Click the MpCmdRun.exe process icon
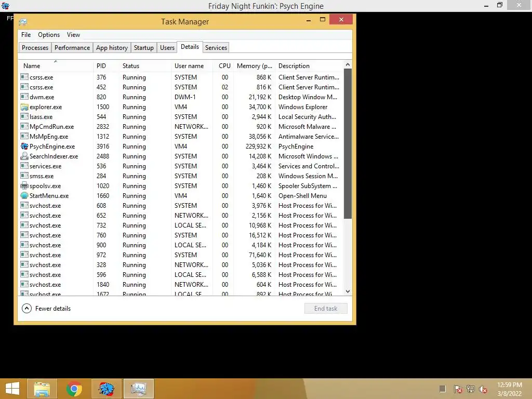 click(24, 126)
